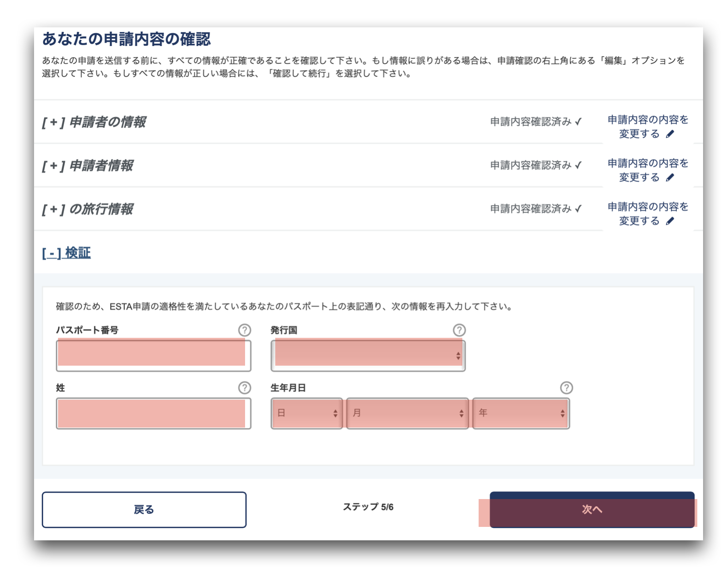The height and width of the screenshot is (572, 728).
Task: Expand the の旅行情報 section
Action: (88, 210)
